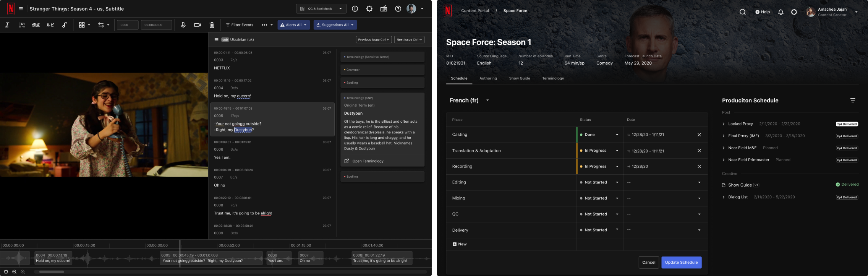Expand the Locked Proxy row
868x276 pixels.
click(x=724, y=124)
